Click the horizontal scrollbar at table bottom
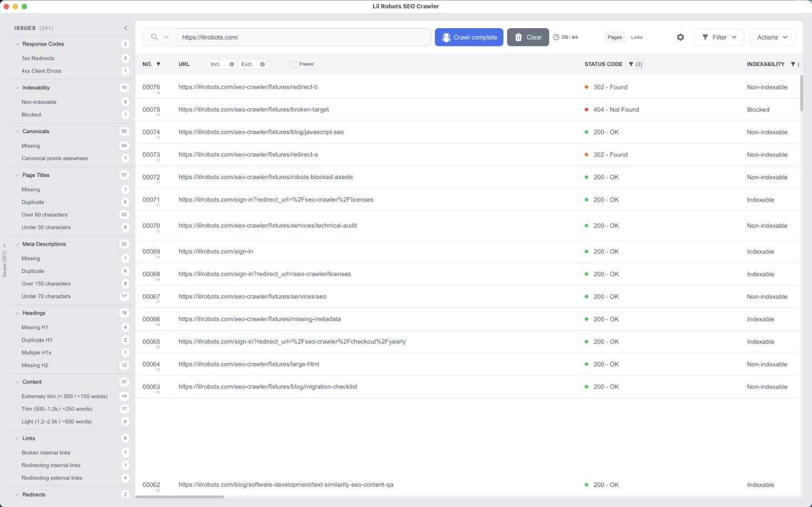The height and width of the screenshot is (507, 812). coord(180,497)
